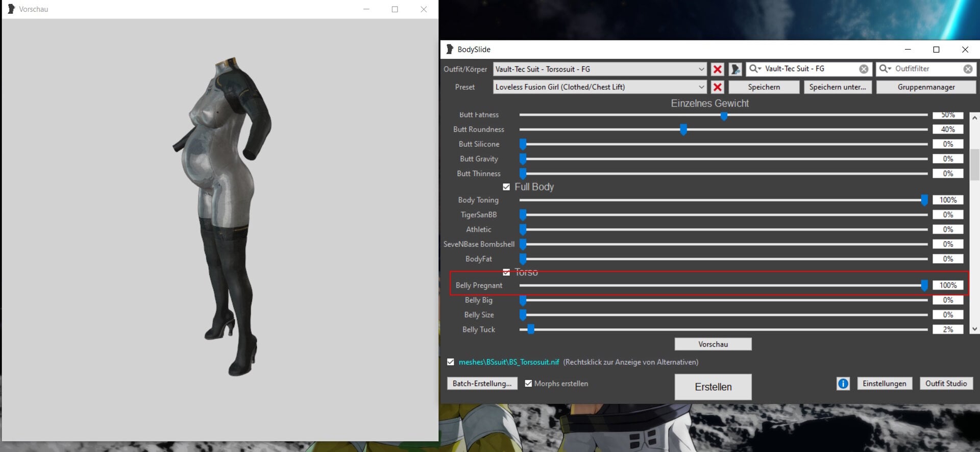Click the Vorschau preview button
This screenshot has width=980, height=452.
(x=713, y=344)
